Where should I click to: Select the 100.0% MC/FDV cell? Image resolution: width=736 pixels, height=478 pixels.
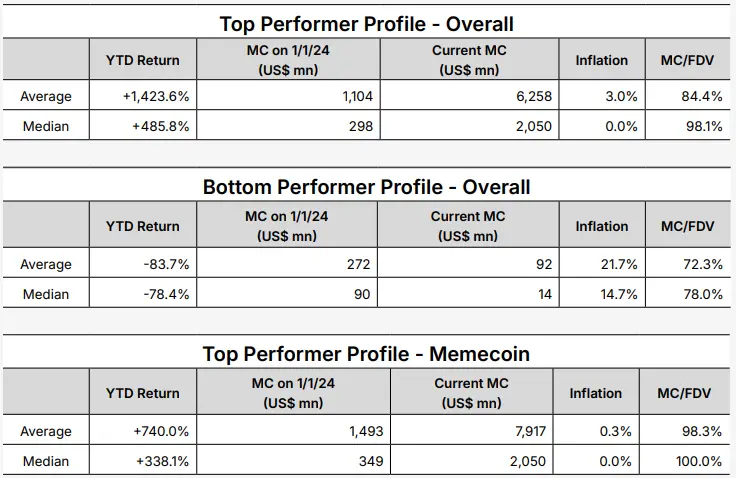tap(698, 461)
